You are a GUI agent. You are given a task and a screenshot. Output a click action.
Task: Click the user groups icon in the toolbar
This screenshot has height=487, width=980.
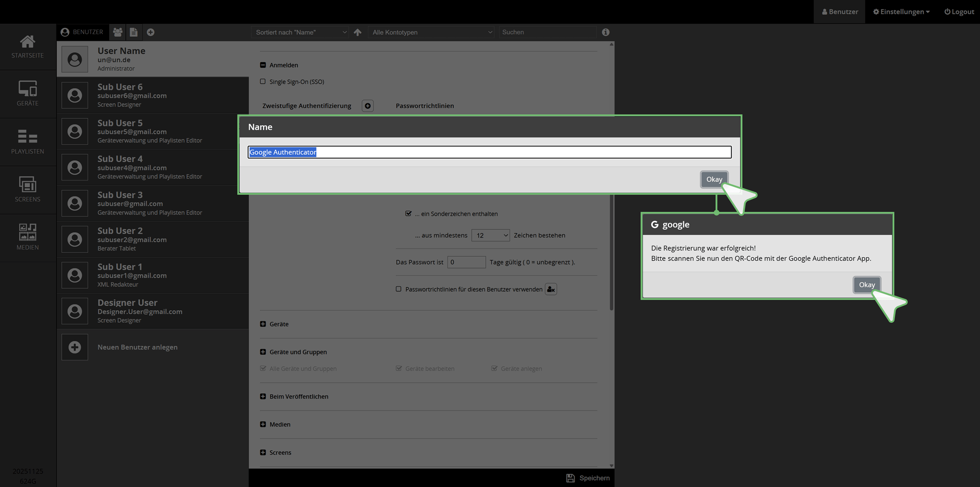click(x=118, y=32)
